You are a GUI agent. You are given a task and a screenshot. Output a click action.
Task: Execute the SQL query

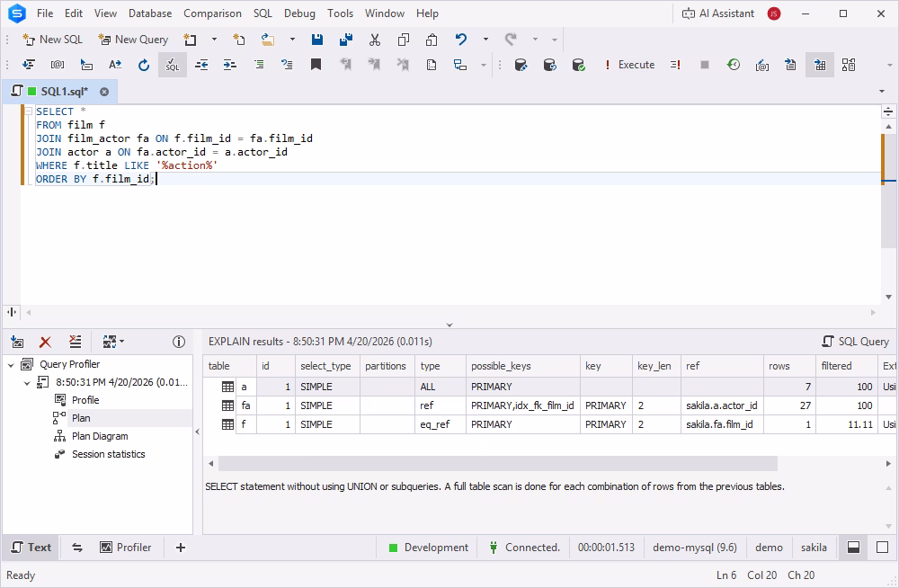click(629, 65)
